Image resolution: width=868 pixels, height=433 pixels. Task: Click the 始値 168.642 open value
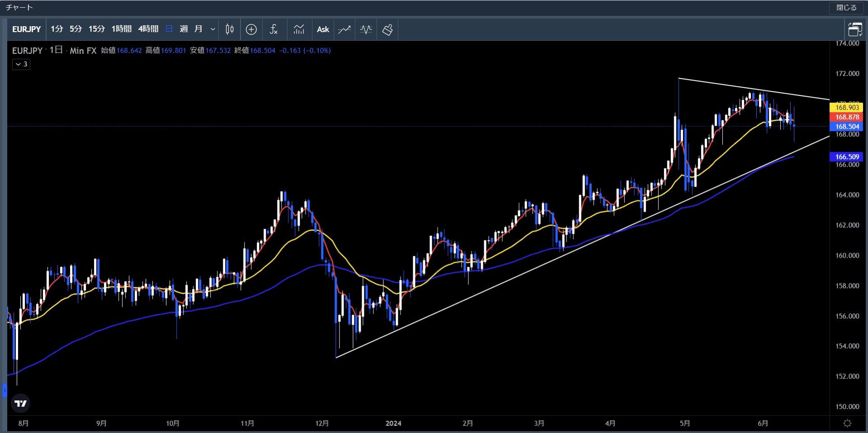pyautogui.click(x=121, y=51)
